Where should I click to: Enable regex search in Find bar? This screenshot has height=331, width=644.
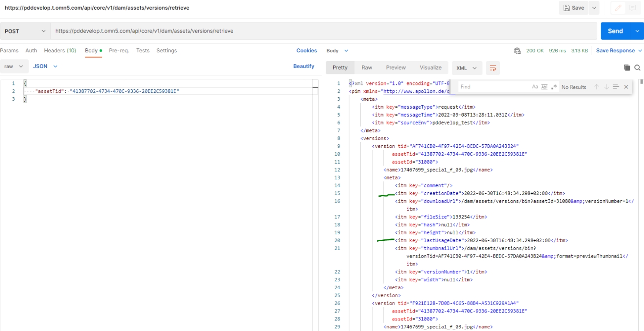[554, 87]
